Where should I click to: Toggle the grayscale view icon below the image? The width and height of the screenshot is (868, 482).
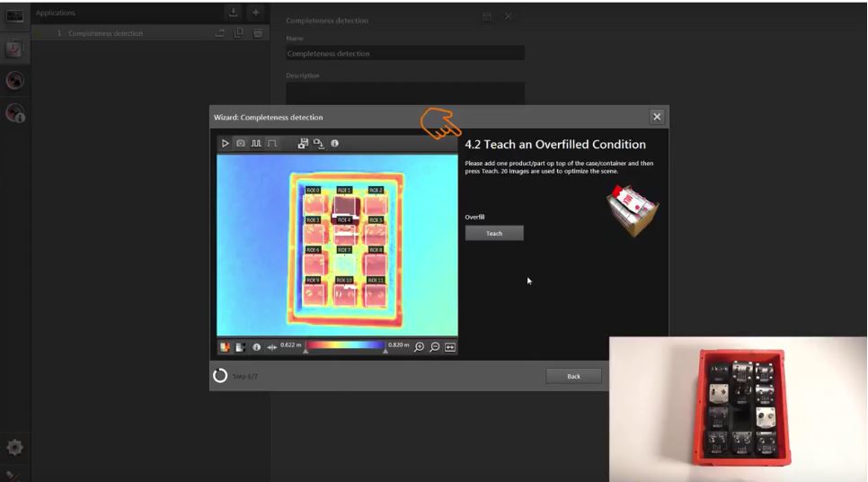240,347
